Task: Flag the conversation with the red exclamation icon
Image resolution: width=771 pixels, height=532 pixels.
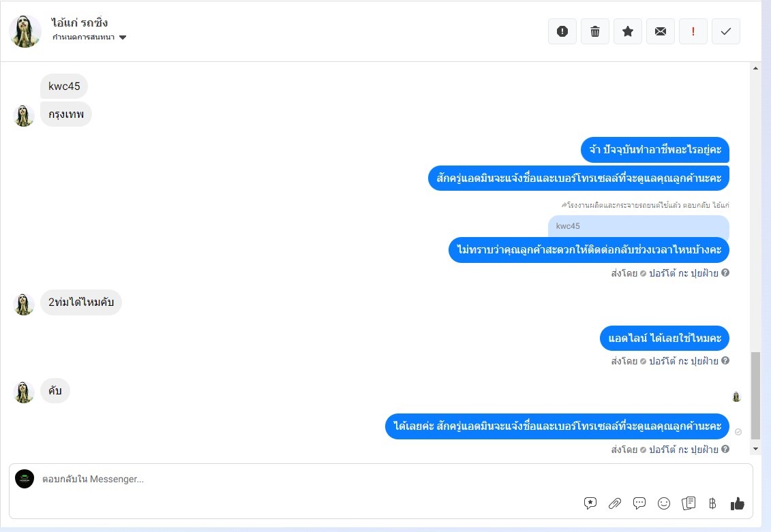Action: tap(693, 31)
